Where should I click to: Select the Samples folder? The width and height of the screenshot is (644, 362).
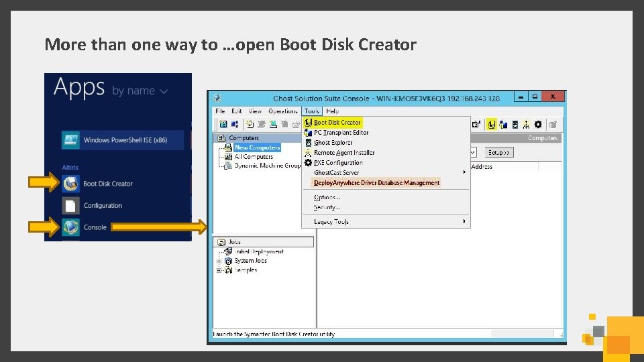[x=246, y=269]
